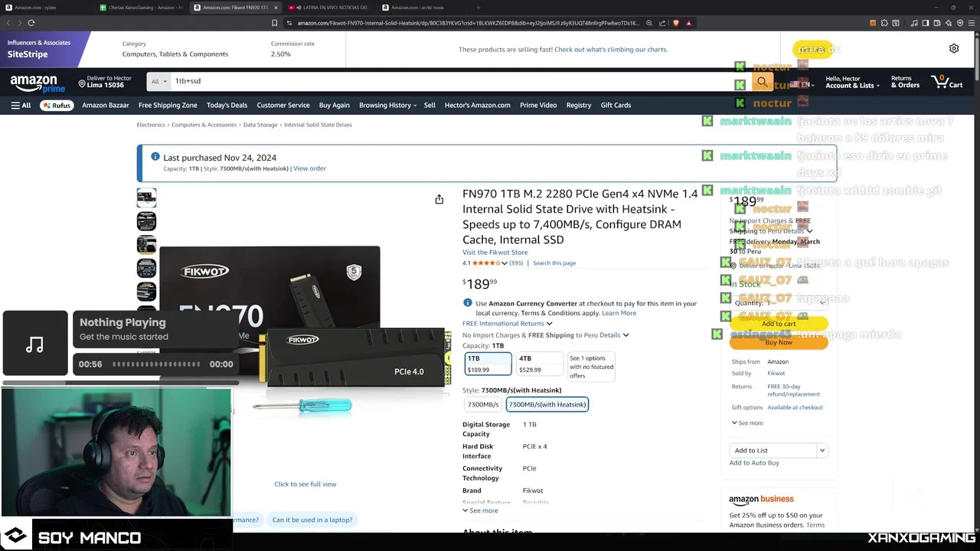Select the 7300MB/s style without heatsink
This screenshot has height=551, width=980.
(483, 404)
